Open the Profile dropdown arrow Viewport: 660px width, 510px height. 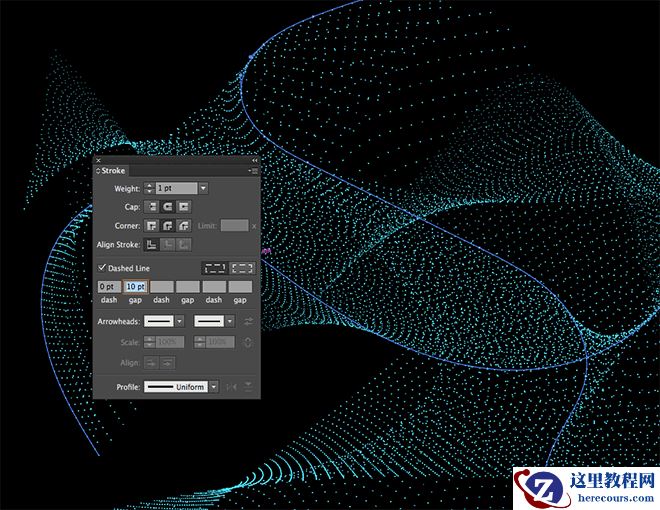(x=214, y=387)
